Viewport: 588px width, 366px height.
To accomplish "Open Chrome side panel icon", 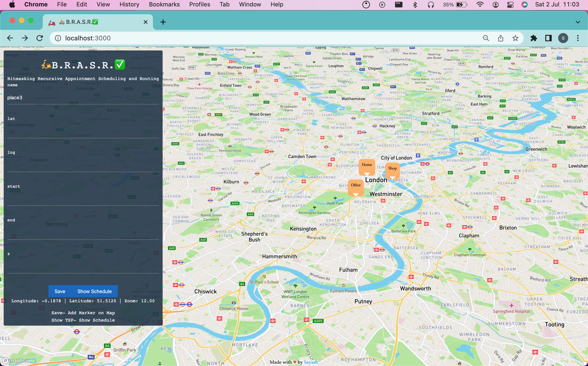I will [548, 38].
